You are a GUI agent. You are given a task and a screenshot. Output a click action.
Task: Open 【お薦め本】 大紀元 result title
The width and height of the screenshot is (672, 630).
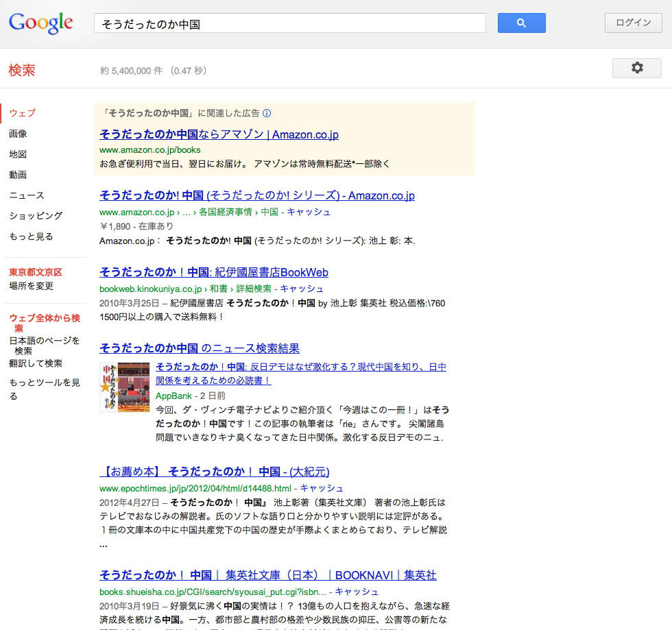214,472
